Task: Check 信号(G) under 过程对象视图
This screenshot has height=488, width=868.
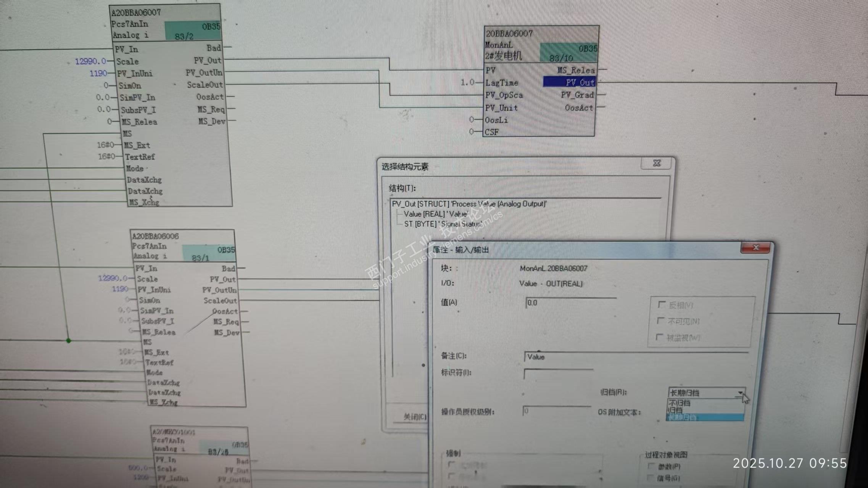Action: click(x=651, y=478)
